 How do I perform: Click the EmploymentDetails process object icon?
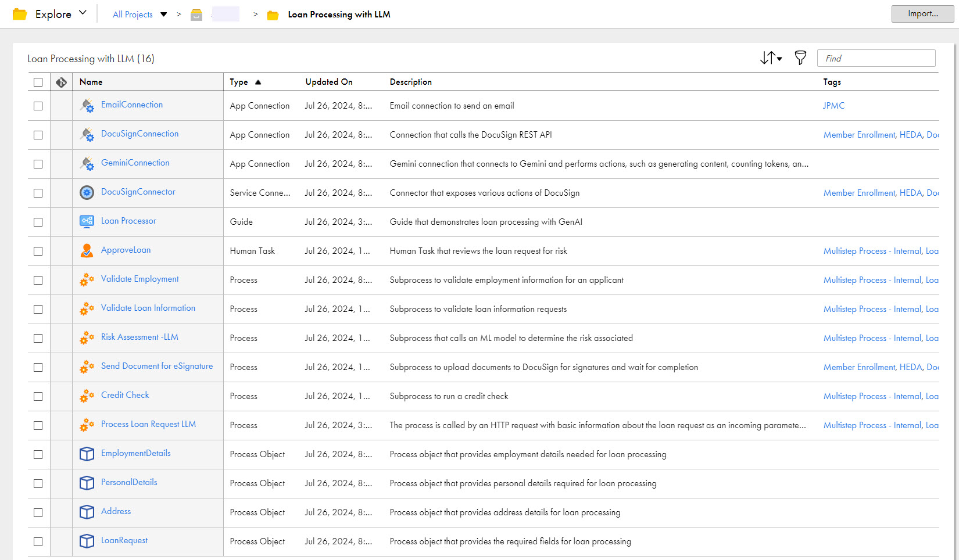[x=87, y=454]
